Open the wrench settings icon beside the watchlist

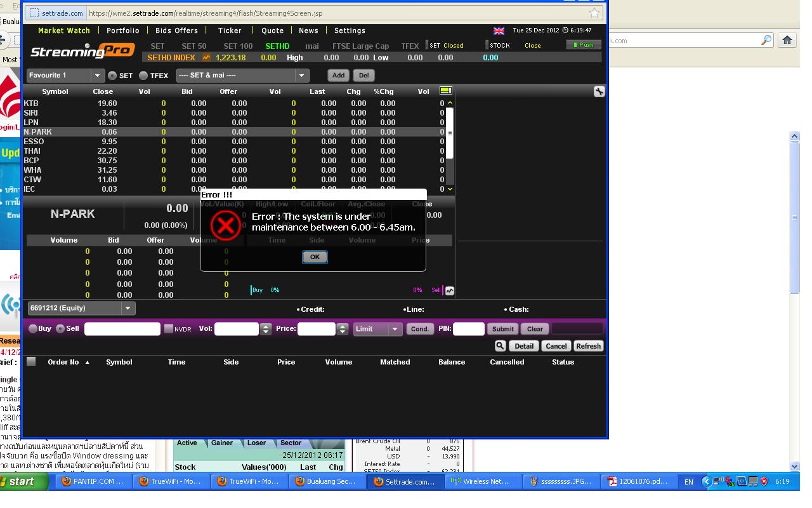point(599,91)
